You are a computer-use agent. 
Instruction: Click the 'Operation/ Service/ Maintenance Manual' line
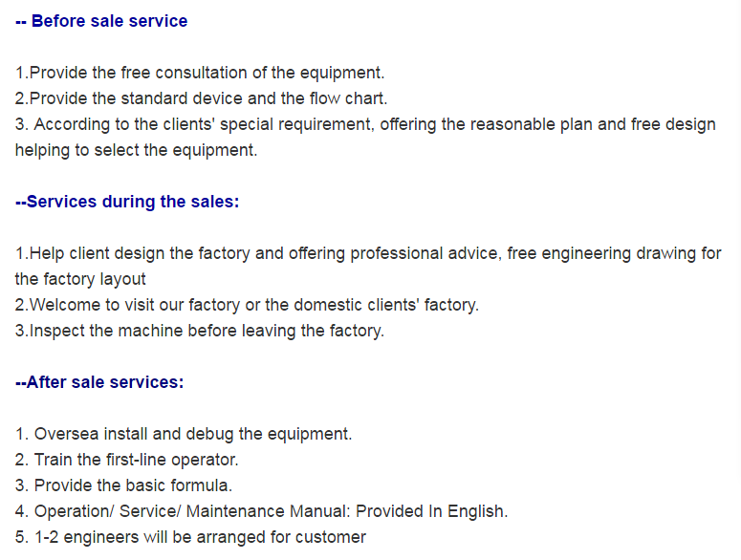point(261,511)
